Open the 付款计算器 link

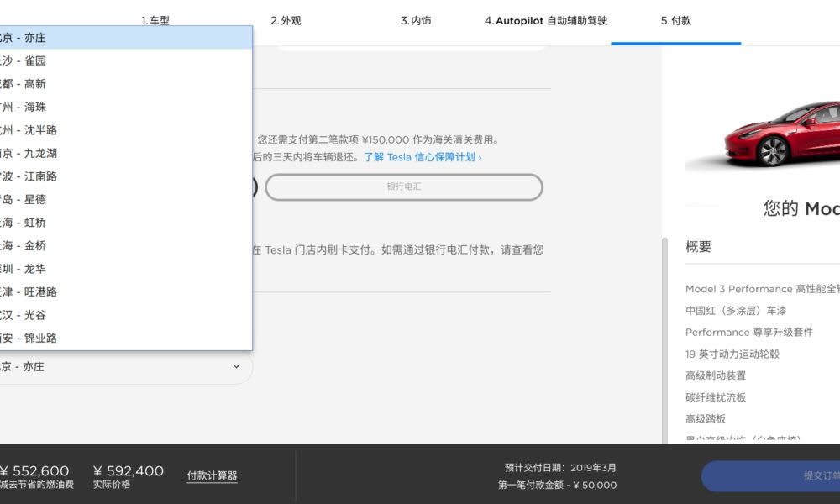click(213, 475)
